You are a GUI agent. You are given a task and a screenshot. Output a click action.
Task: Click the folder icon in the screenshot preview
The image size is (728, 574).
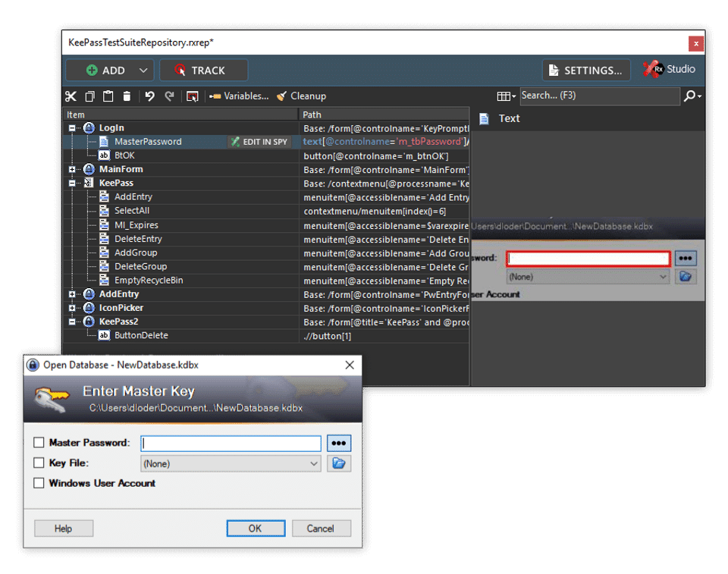click(x=686, y=277)
